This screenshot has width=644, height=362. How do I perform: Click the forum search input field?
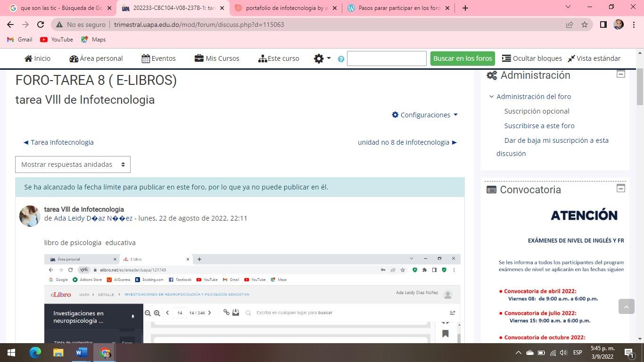click(387, 58)
